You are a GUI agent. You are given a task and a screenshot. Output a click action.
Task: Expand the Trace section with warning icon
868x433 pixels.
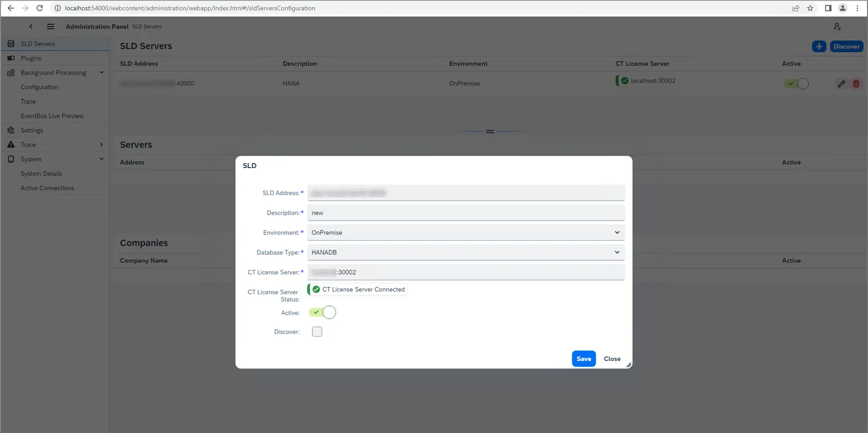click(101, 145)
